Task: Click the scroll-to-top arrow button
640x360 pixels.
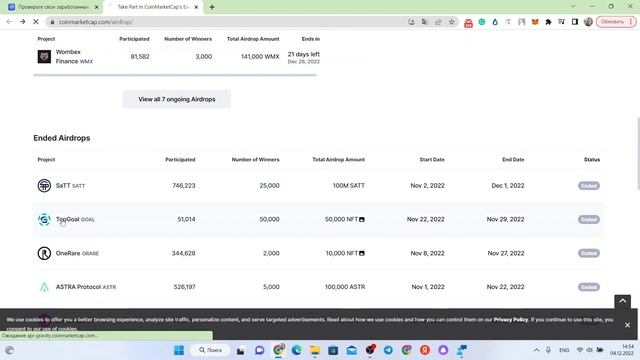Action: pyautogui.click(x=622, y=301)
